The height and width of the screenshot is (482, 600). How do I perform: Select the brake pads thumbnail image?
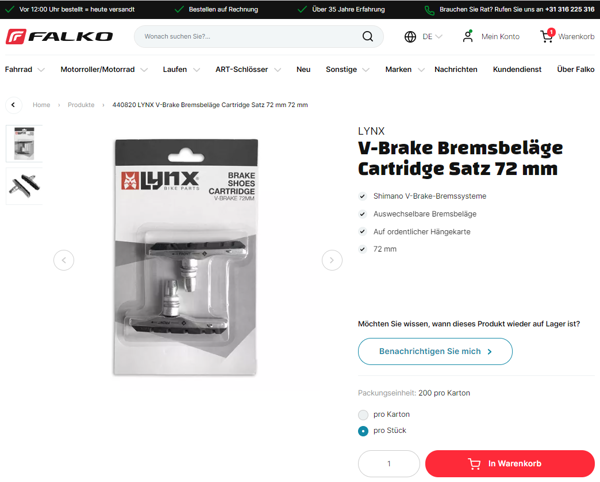click(24, 186)
